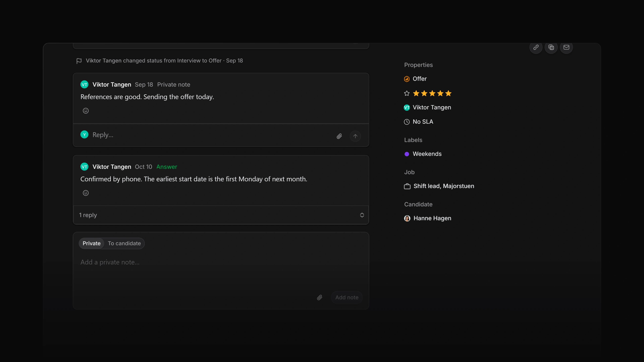Viewport: 644px width, 362px height.
Task: Click the Offer status icon in Properties
Action: (407, 79)
